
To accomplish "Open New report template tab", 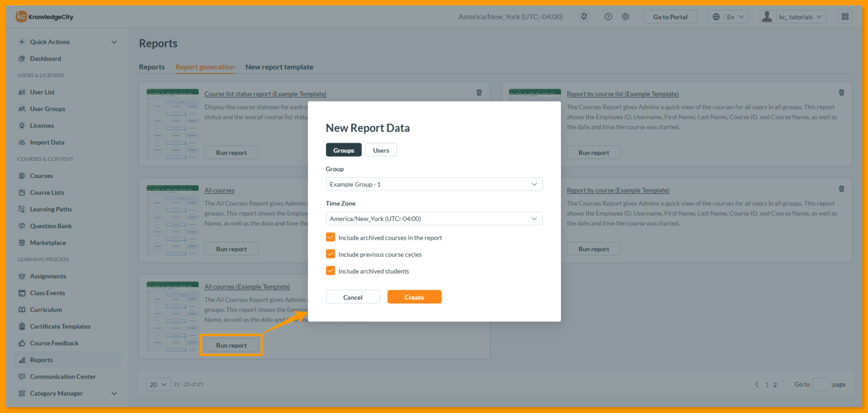I will [279, 67].
